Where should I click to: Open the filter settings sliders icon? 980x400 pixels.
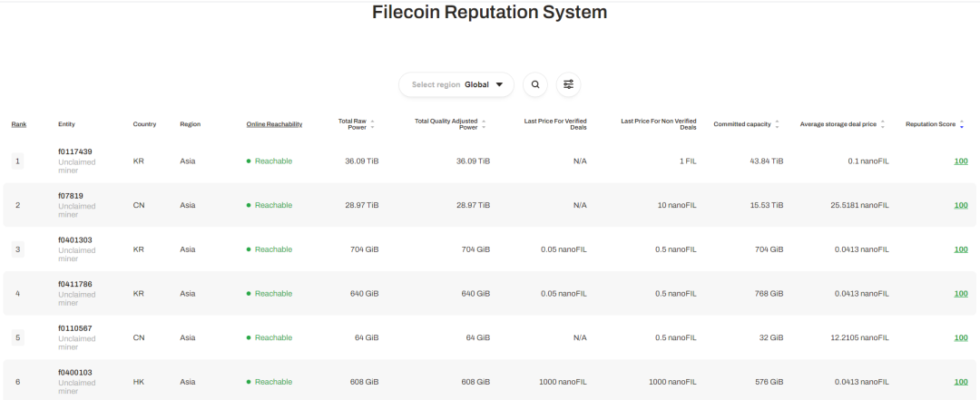point(568,84)
